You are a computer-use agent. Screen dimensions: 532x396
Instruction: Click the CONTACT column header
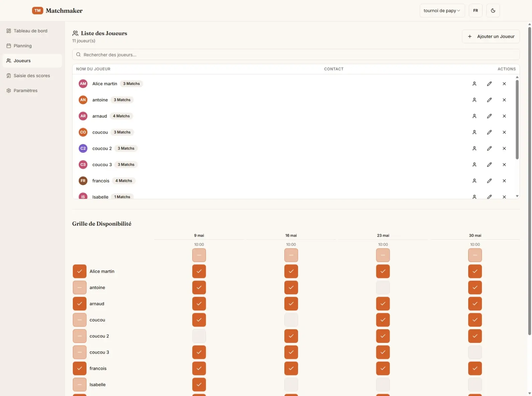point(334,69)
